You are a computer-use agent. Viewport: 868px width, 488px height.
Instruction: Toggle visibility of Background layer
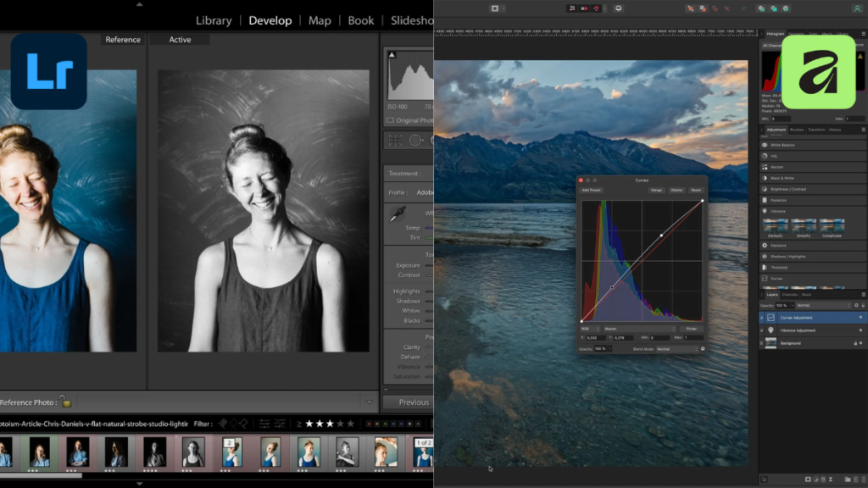click(860, 343)
